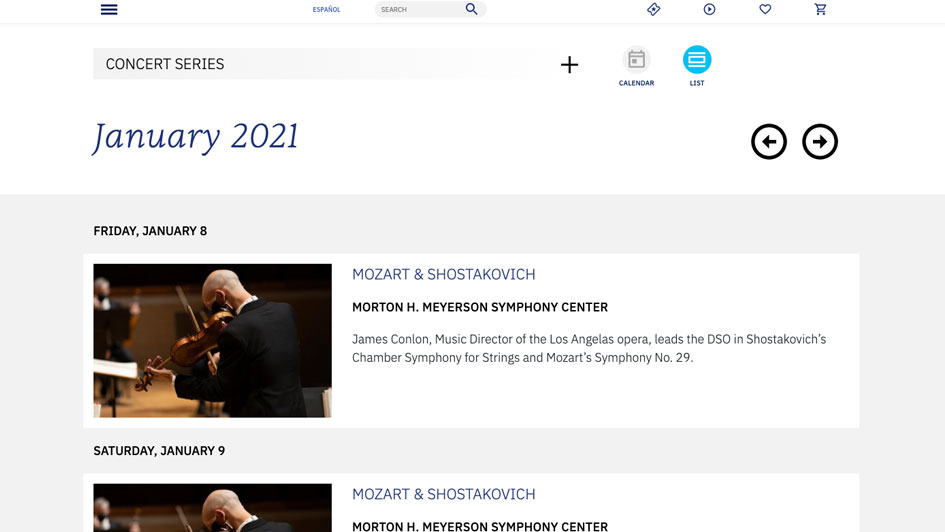Switch to List view
This screenshot has height=532, width=945.
click(x=697, y=66)
